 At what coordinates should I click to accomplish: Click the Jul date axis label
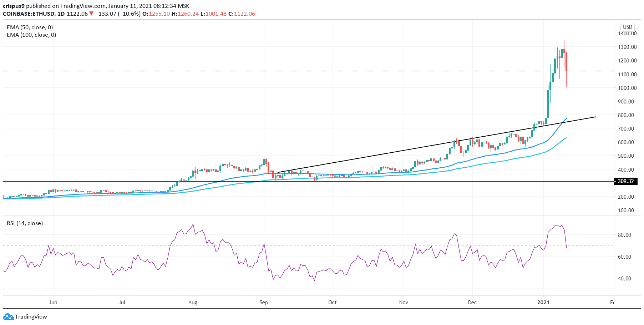122,303
